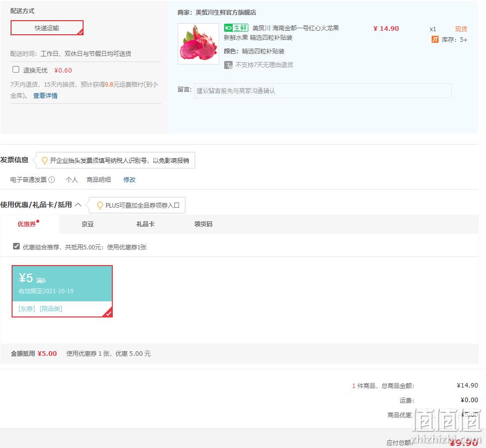Click the 颜色: 精选四粒补贴装 text
This screenshot has height=448, width=486.
pyautogui.click(x=254, y=51)
